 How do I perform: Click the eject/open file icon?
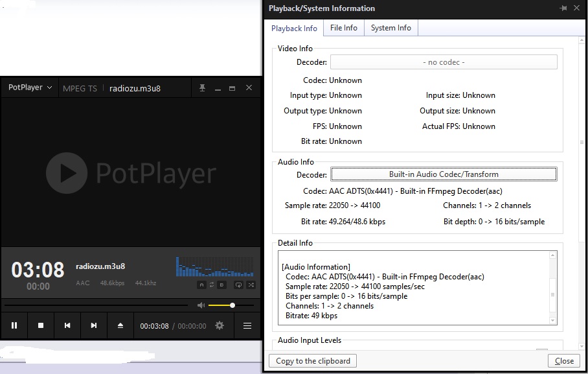point(120,325)
